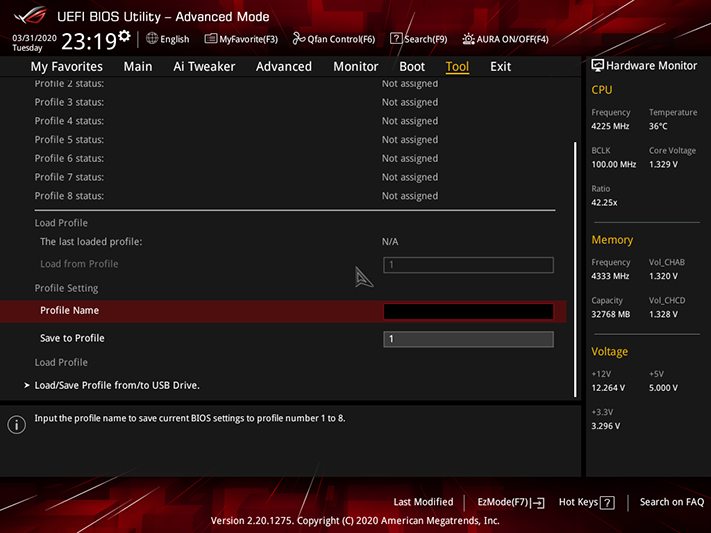The image size is (711, 533).
Task: Click the globe language icon
Action: coord(152,39)
